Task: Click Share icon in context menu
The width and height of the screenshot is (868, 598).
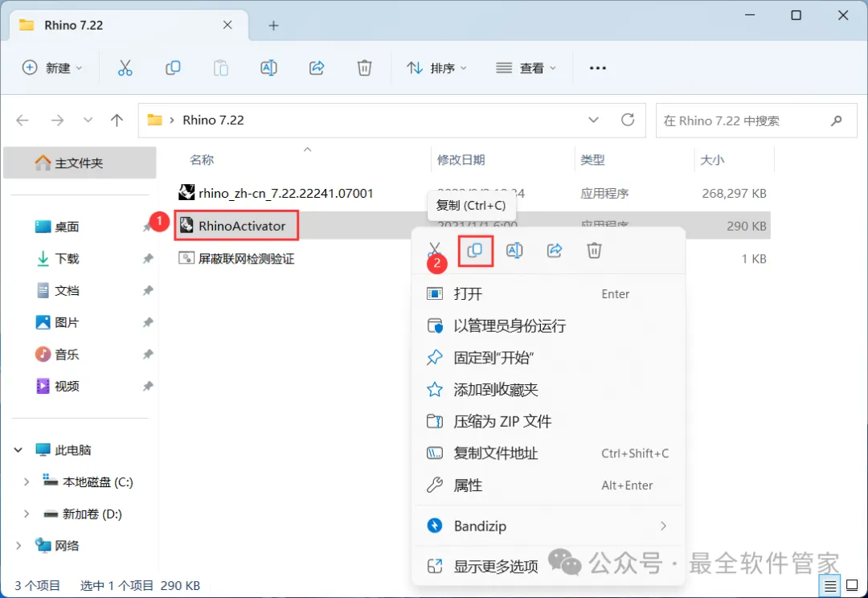Action: [x=555, y=250]
